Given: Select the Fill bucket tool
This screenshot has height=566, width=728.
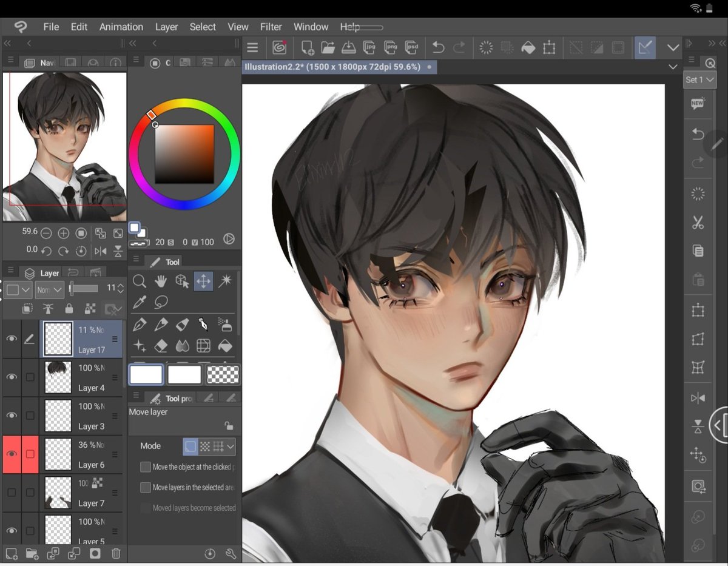Looking at the screenshot, I should click(x=225, y=345).
